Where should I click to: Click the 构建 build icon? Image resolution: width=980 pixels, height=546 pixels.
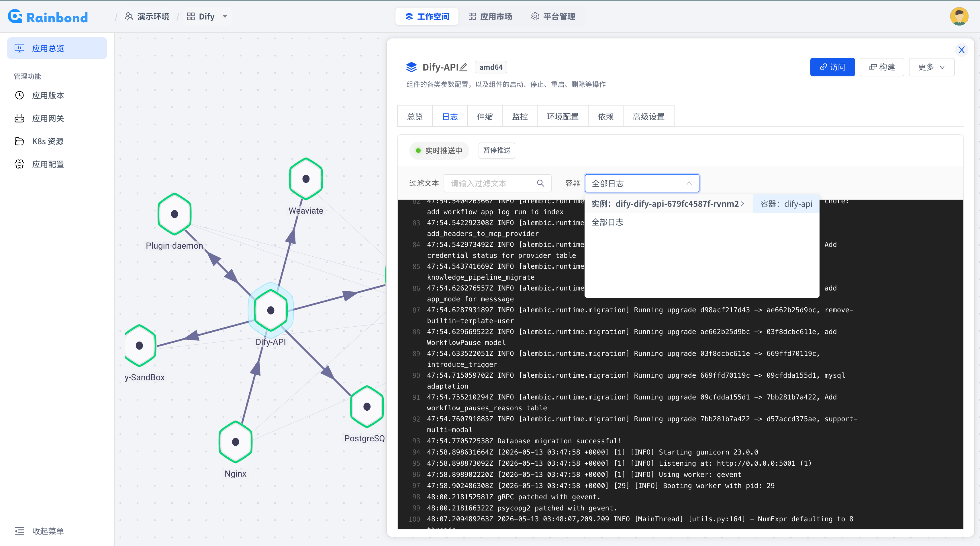click(873, 67)
